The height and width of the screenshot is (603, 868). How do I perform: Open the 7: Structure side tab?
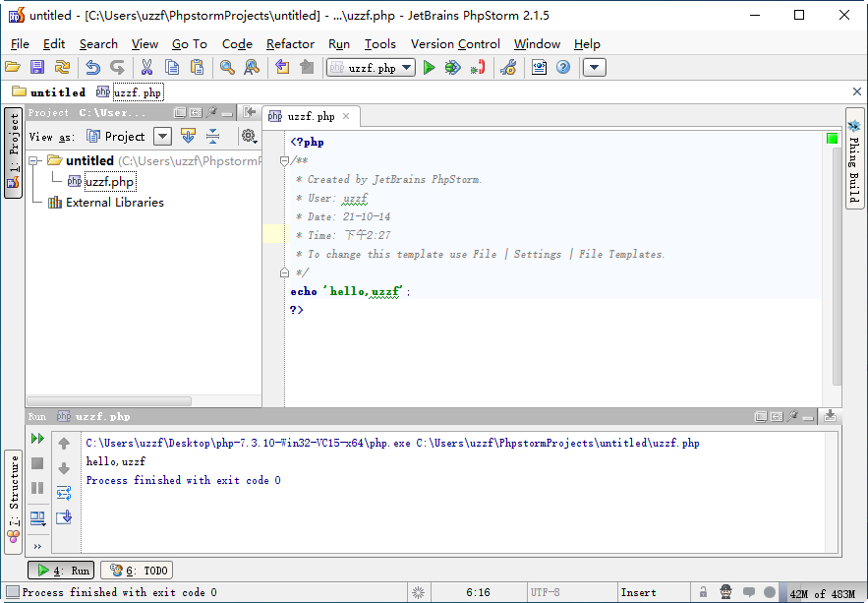(x=14, y=502)
